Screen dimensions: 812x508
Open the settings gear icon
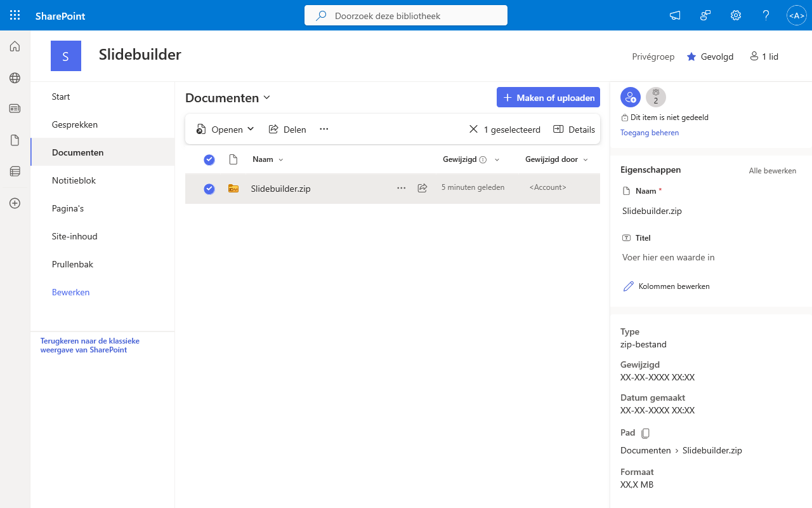point(736,15)
